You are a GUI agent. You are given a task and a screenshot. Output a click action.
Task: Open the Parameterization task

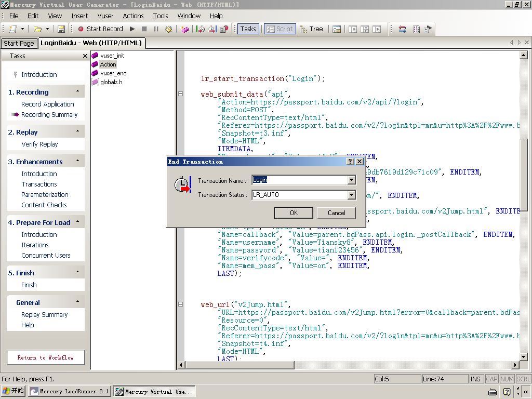pyautogui.click(x=45, y=195)
